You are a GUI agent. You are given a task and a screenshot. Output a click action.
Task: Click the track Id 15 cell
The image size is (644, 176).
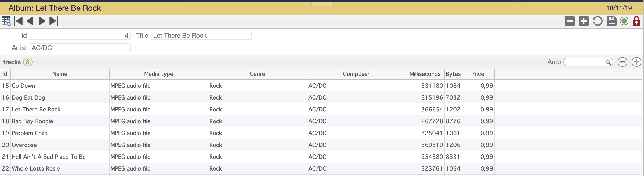5,86
